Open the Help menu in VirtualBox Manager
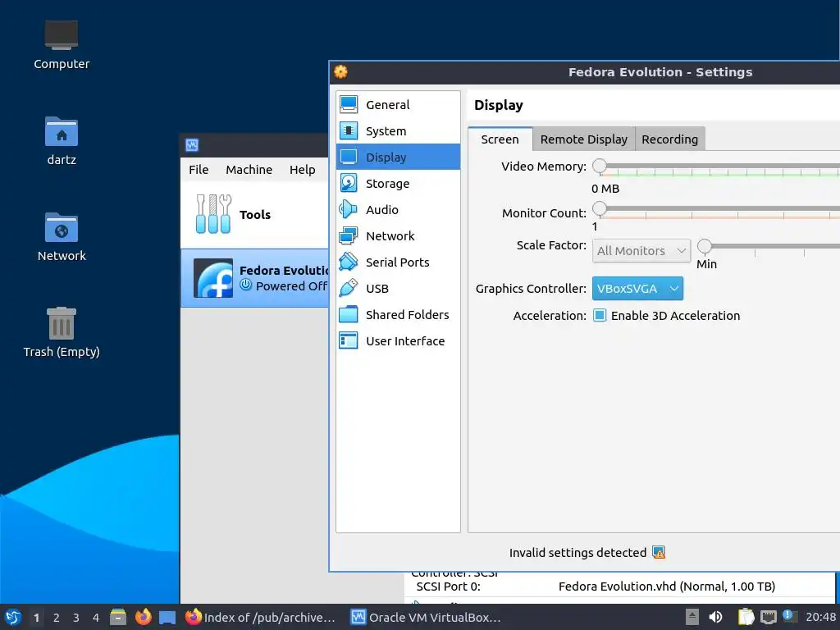The height and width of the screenshot is (630, 840). 302,170
